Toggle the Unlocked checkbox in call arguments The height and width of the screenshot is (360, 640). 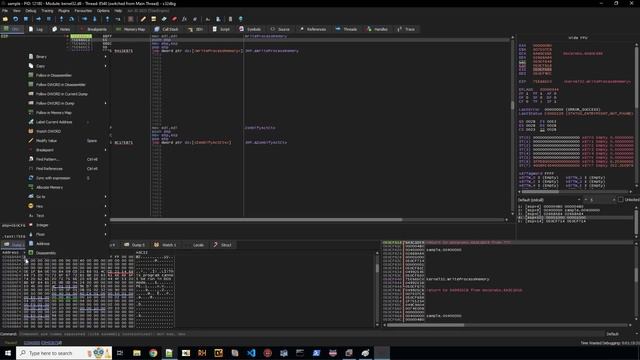[x=620, y=200]
